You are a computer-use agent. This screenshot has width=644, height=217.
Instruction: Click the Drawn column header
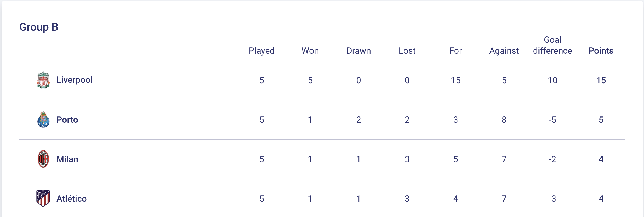point(358,51)
